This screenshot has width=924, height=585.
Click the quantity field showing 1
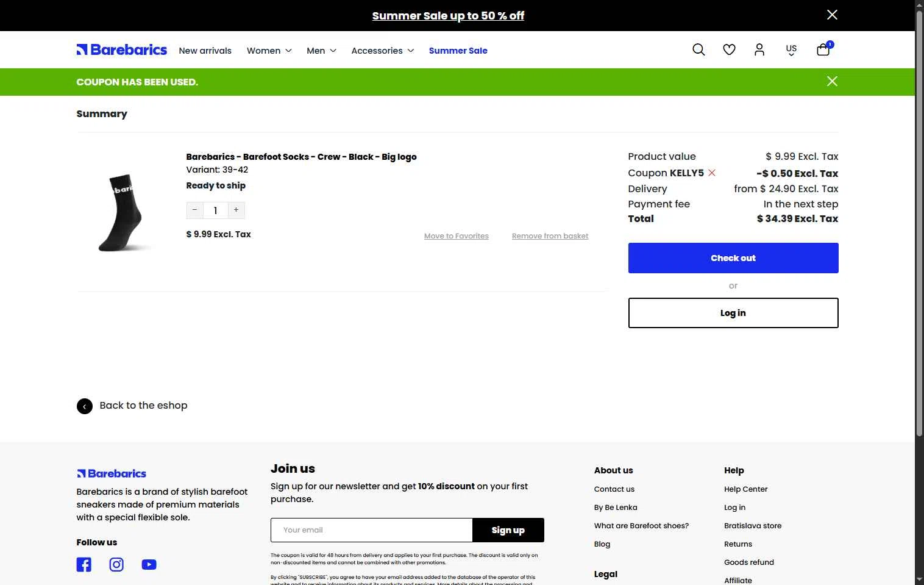click(x=216, y=210)
